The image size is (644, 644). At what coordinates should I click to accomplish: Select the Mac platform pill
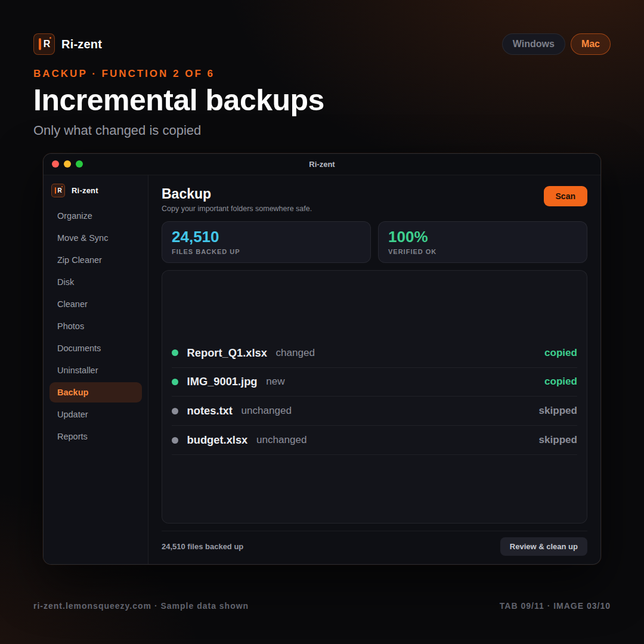[x=590, y=44]
